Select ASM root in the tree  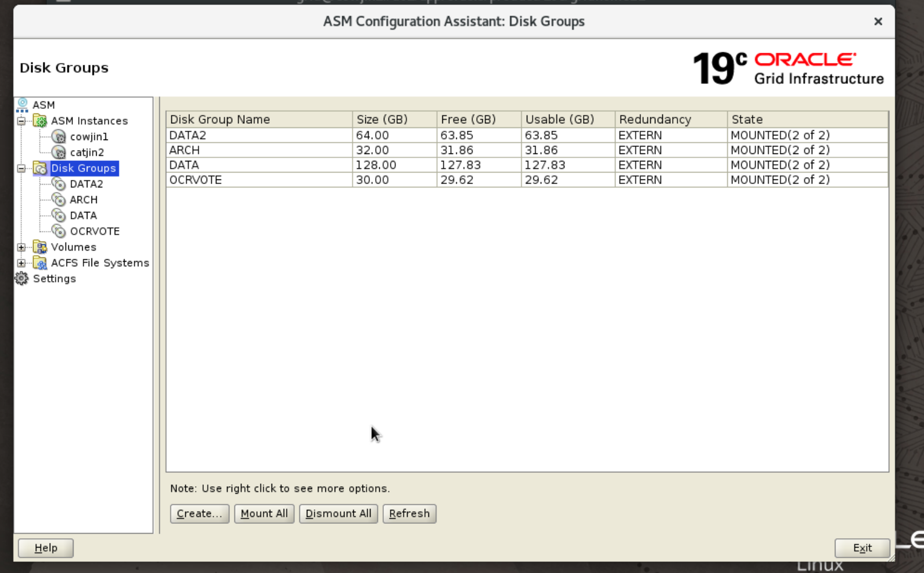(x=43, y=105)
